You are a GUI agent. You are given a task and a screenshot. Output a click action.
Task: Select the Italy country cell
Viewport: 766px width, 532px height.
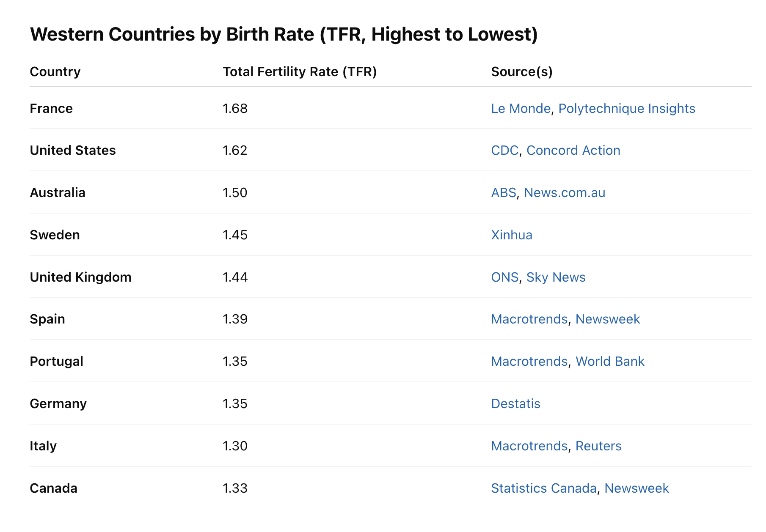pyautogui.click(x=43, y=446)
